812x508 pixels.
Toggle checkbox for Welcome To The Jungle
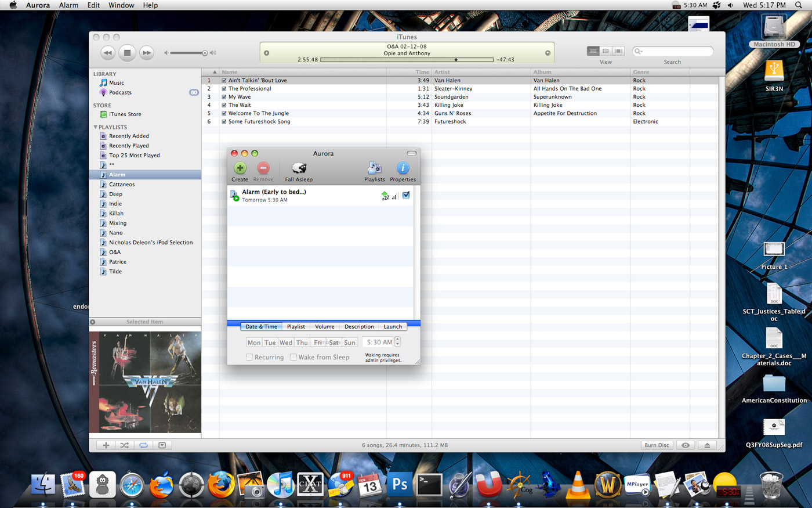224,114
